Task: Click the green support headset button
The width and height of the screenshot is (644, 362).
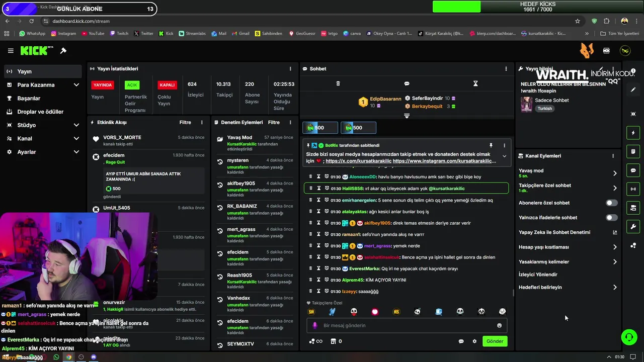Action: [x=629, y=337]
